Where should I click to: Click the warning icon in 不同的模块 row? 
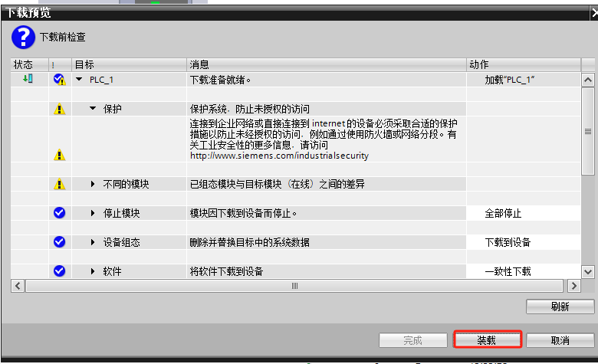tap(60, 184)
